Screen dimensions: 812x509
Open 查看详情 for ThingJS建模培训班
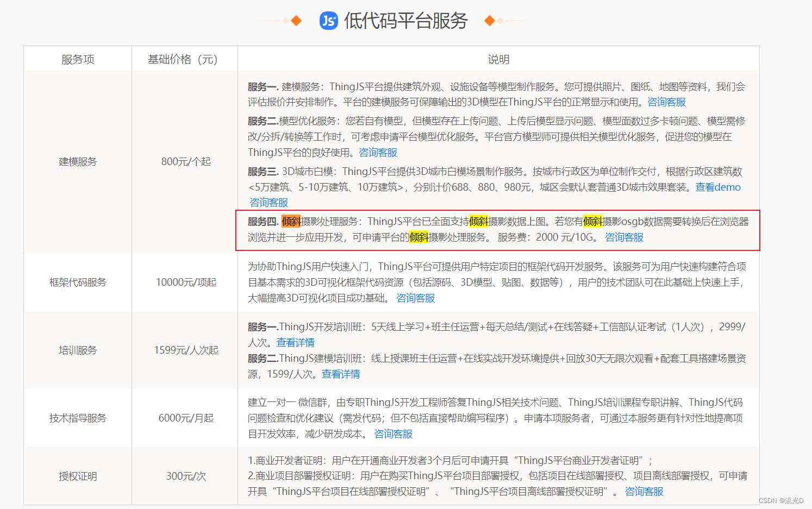[x=341, y=374]
